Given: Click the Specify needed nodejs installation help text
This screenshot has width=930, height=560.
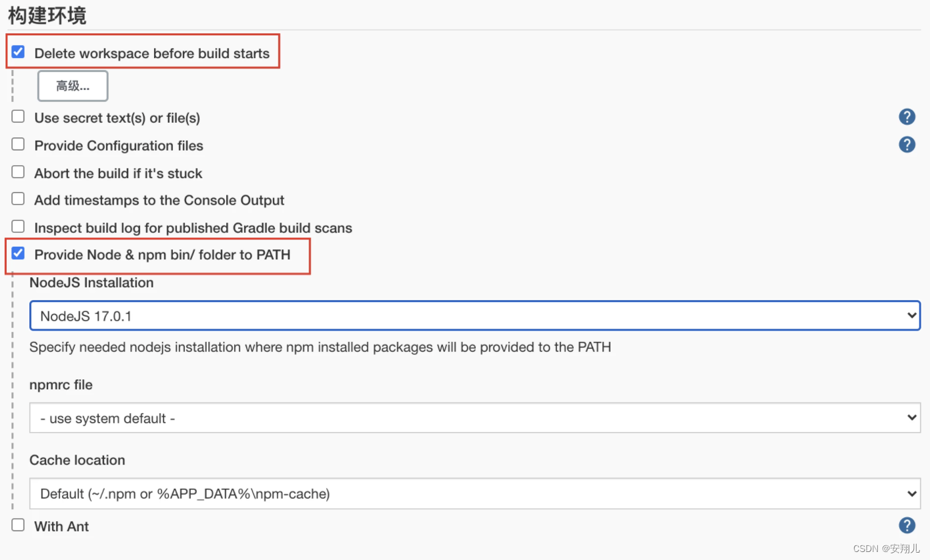Looking at the screenshot, I should point(320,347).
